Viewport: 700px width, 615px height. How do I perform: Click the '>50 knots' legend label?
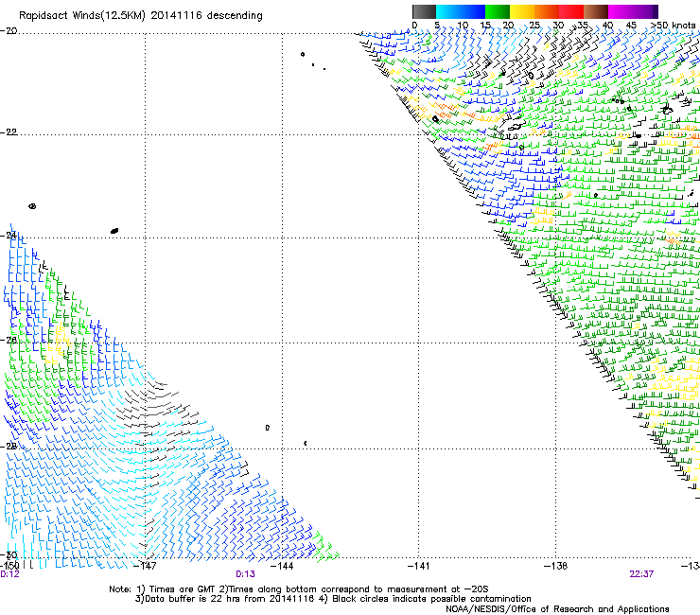673,26
